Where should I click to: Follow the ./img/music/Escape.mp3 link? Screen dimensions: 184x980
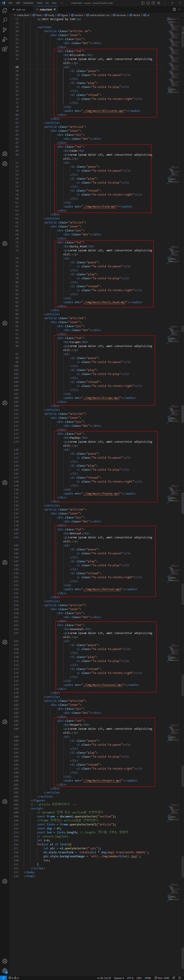click(102, 398)
